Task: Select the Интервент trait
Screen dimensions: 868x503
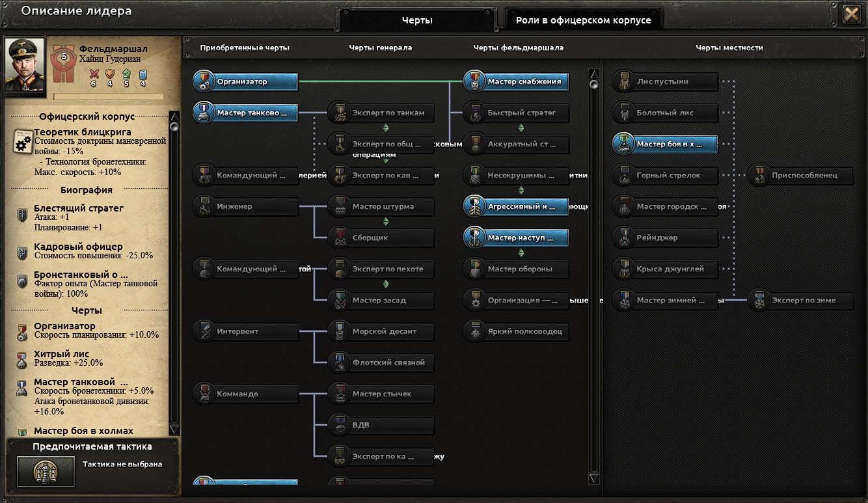Action: [x=246, y=331]
